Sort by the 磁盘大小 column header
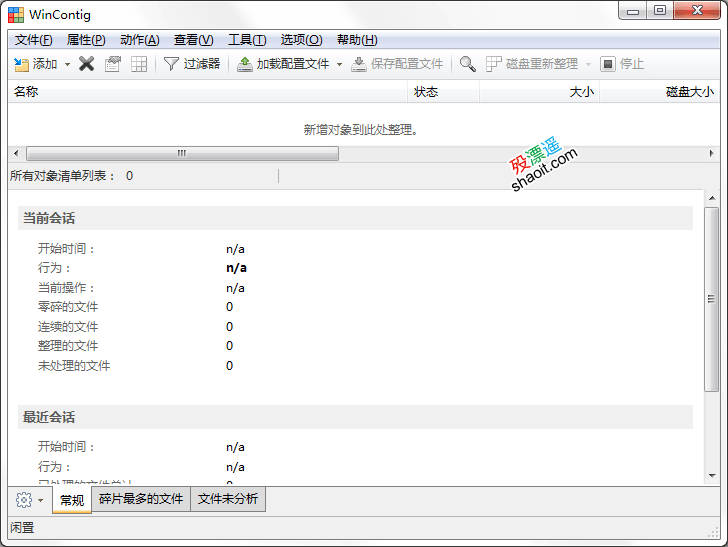The height and width of the screenshot is (547, 728). click(x=660, y=91)
